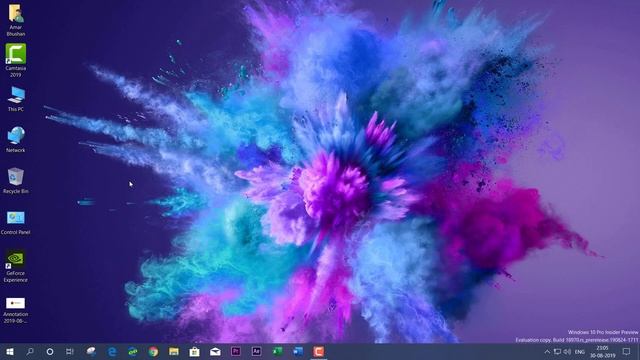
Task: Select the Amar Bhushan user folder icon
Action: [16, 20]
